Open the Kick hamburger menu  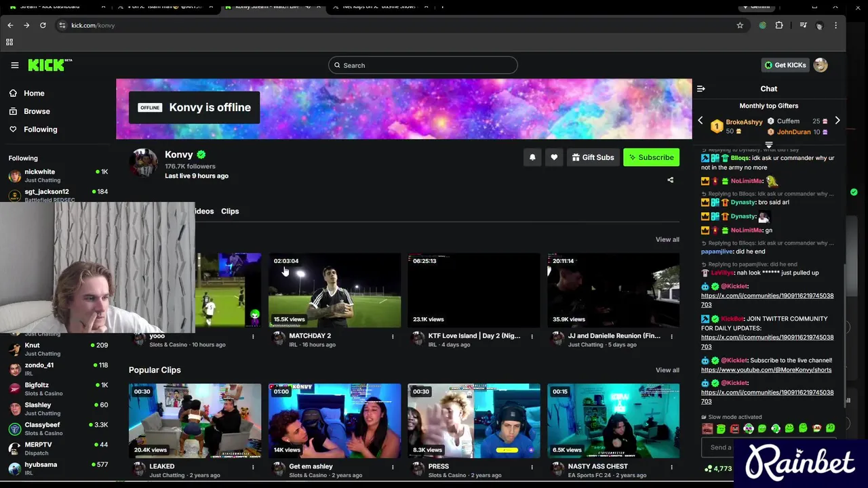(x=15, y=65)
